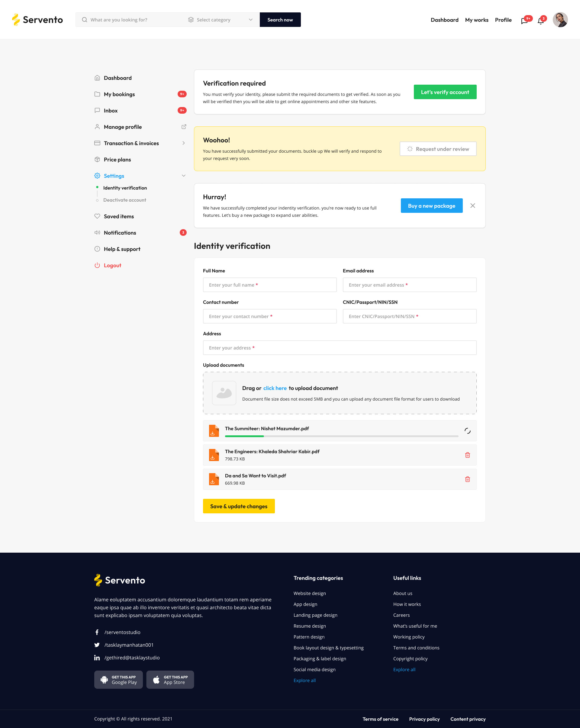Open the bell notifications icon
580x728 pixels.
(540, 21)
